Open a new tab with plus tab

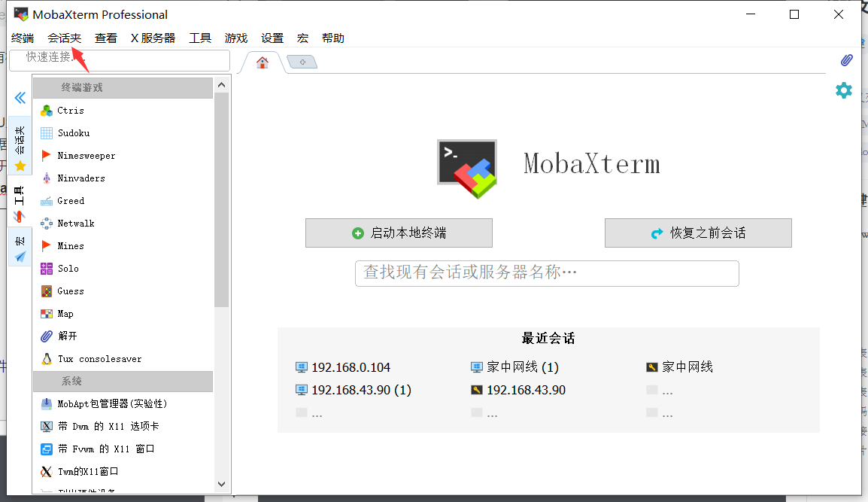[302, 62]
